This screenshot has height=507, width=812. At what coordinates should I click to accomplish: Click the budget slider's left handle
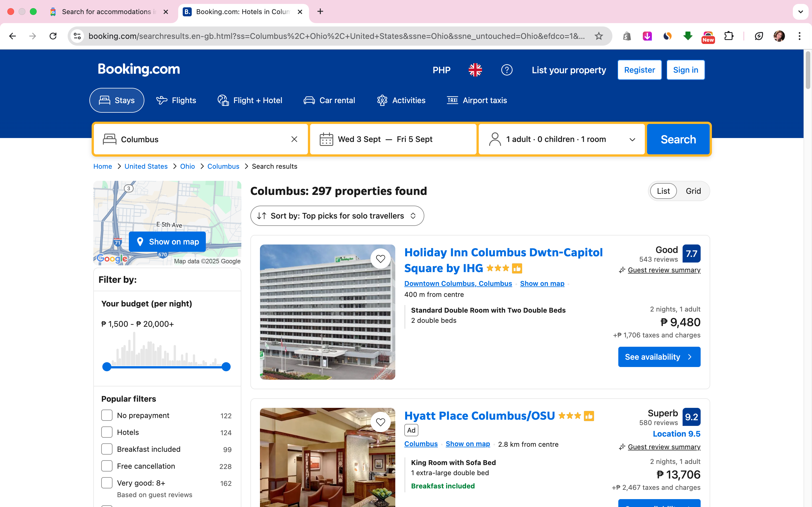(107, 366)
